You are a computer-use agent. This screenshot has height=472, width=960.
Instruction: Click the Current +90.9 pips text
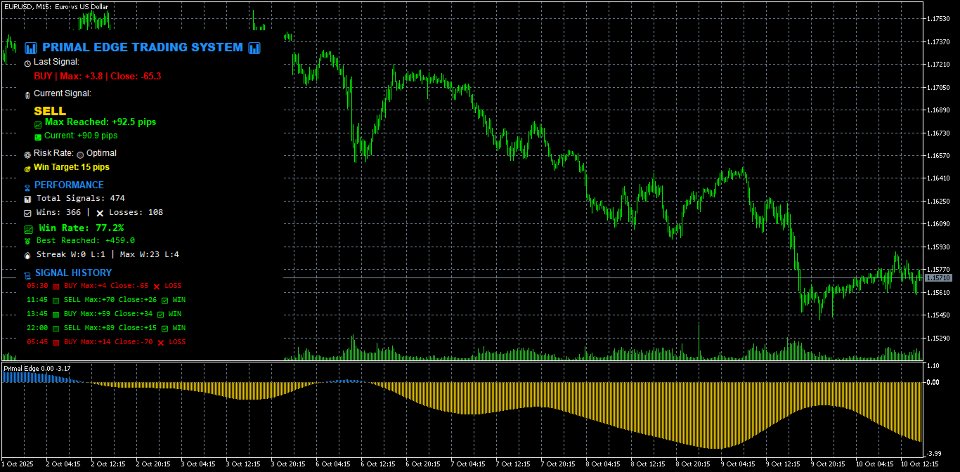click(81, 135)
